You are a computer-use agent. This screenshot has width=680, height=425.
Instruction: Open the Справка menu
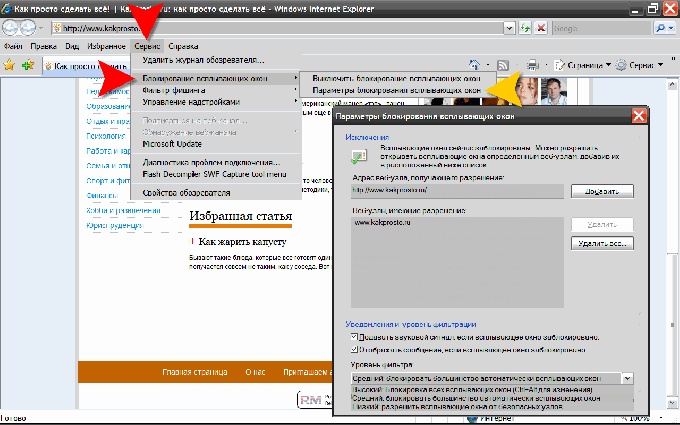click(x=183, y=46)
